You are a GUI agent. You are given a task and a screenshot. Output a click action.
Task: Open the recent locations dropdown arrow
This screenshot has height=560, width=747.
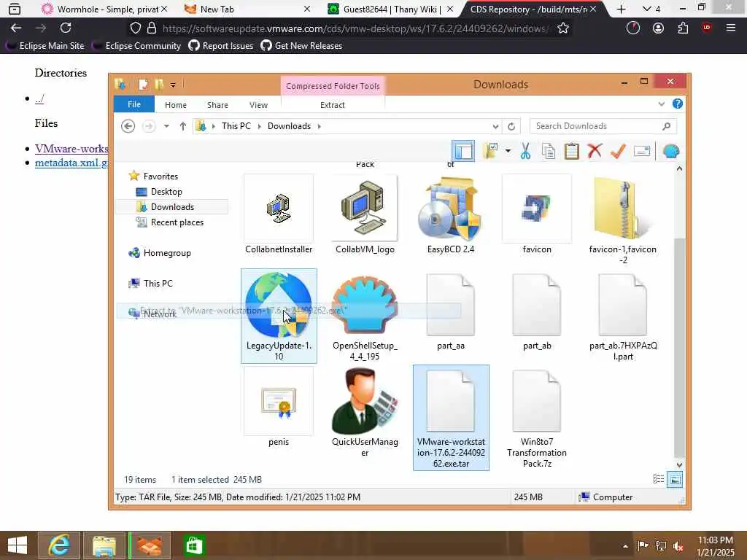tap(166, 126)
